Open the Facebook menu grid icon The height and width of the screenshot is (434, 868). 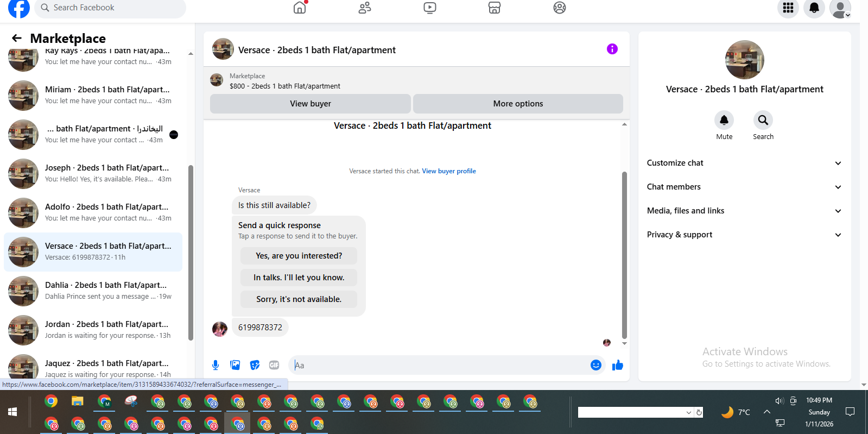point(788,8)
